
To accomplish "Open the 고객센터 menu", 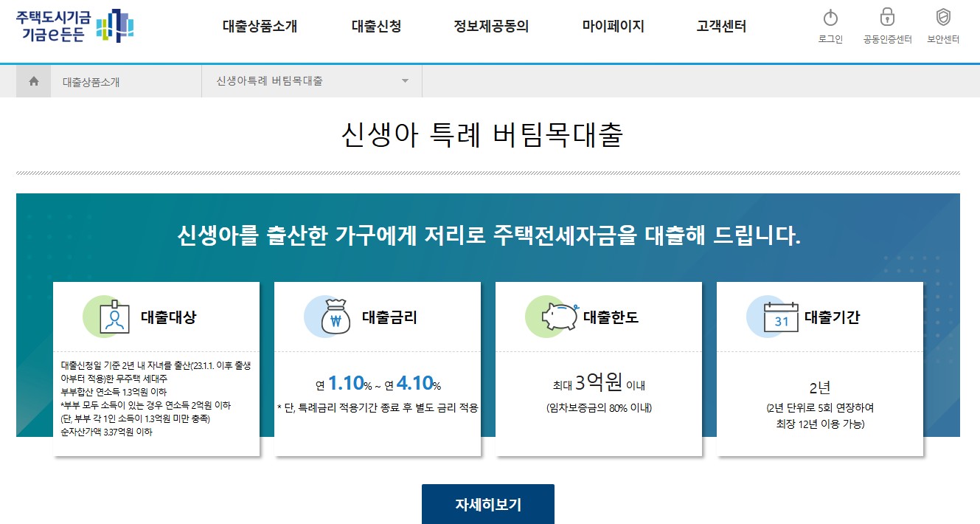I will [x=720, y=26].
